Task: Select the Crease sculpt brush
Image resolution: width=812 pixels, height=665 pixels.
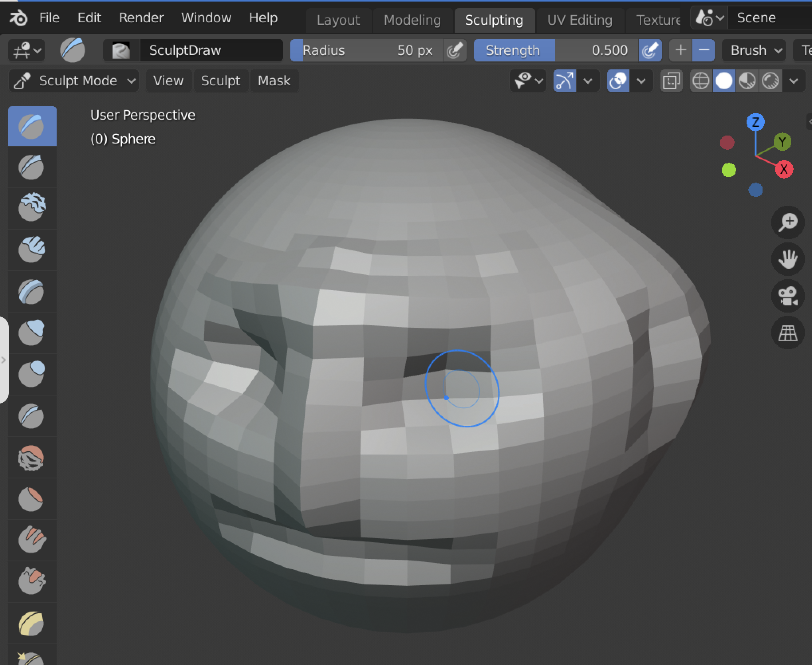Action: pos(32,415)
